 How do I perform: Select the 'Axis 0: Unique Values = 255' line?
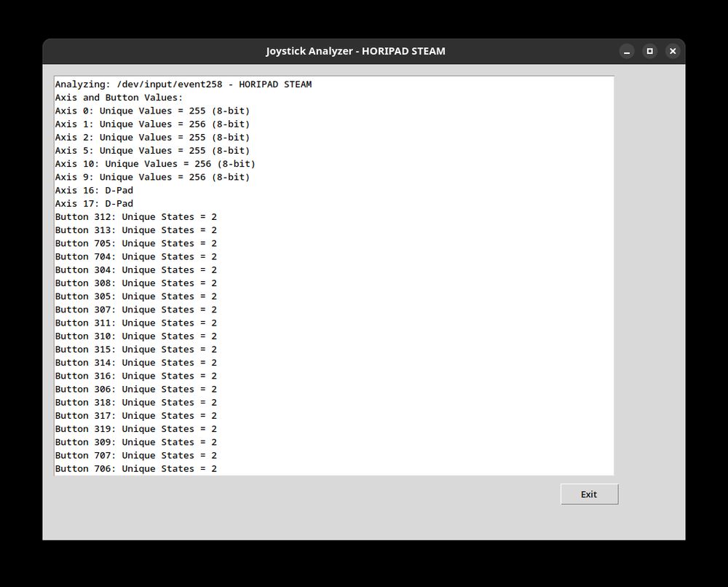click(152, 111)
